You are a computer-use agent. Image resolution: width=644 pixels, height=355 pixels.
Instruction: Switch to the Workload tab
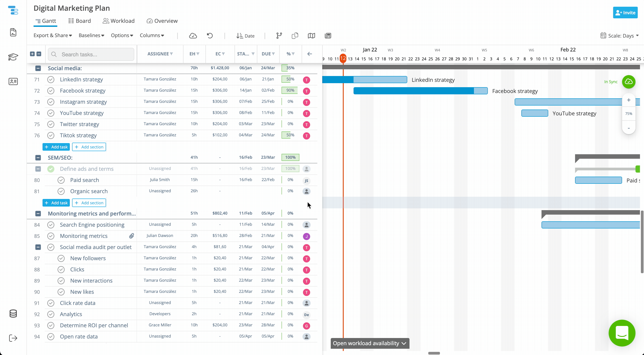point(119,21)
